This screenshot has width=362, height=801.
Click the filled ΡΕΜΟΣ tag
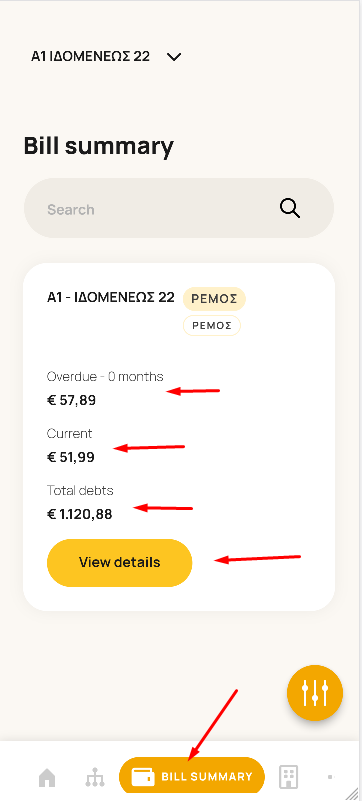point(214,298)
